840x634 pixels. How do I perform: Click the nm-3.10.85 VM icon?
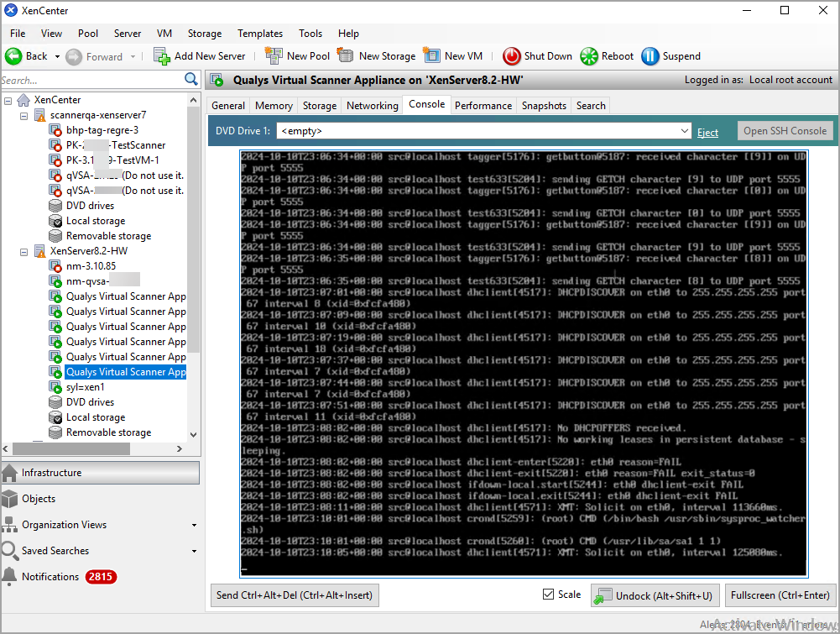pyautogui.click(x=55, y=266)
